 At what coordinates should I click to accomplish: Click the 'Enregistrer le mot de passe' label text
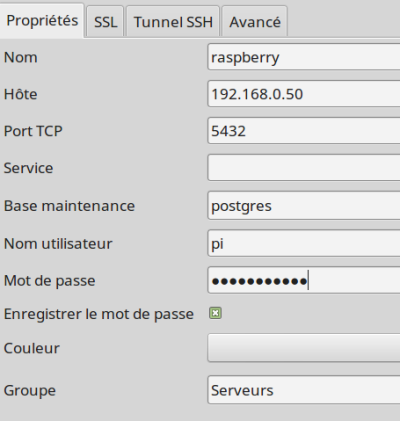(x=99, y=314)
